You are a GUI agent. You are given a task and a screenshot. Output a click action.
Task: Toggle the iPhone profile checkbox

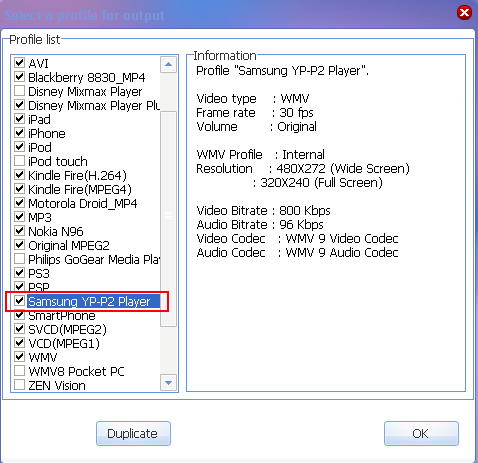pos(20,132)
